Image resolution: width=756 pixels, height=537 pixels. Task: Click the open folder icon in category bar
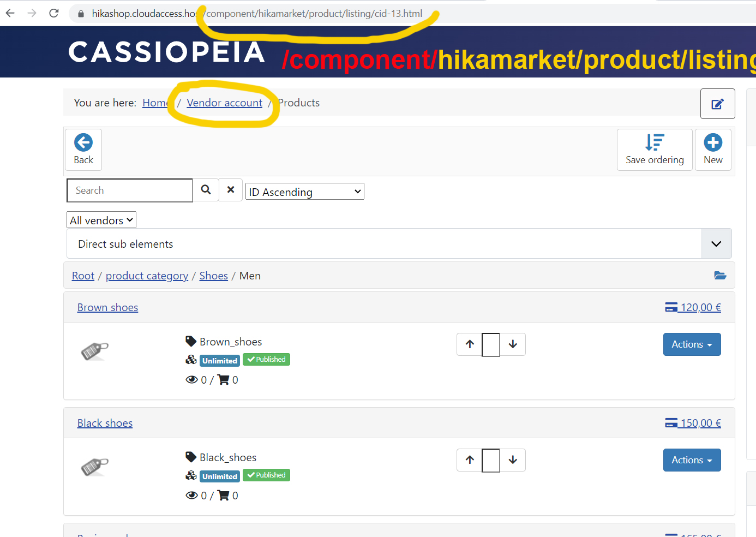[720, 276]
